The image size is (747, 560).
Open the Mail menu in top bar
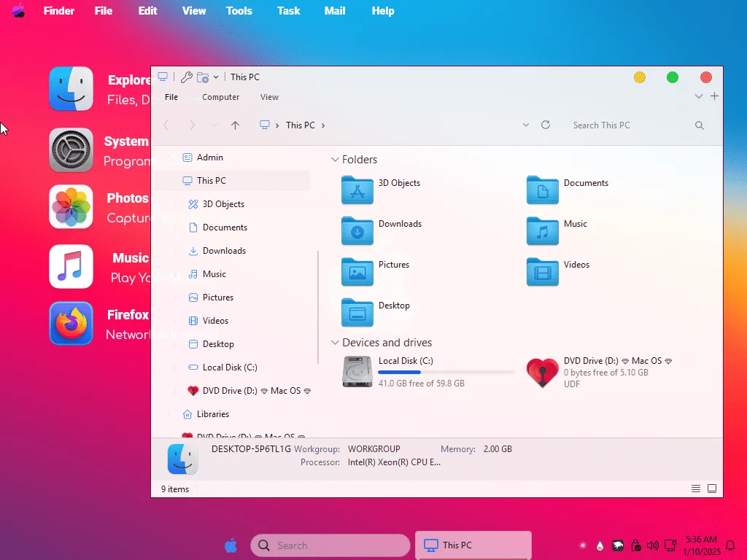(x=335, y=10)
